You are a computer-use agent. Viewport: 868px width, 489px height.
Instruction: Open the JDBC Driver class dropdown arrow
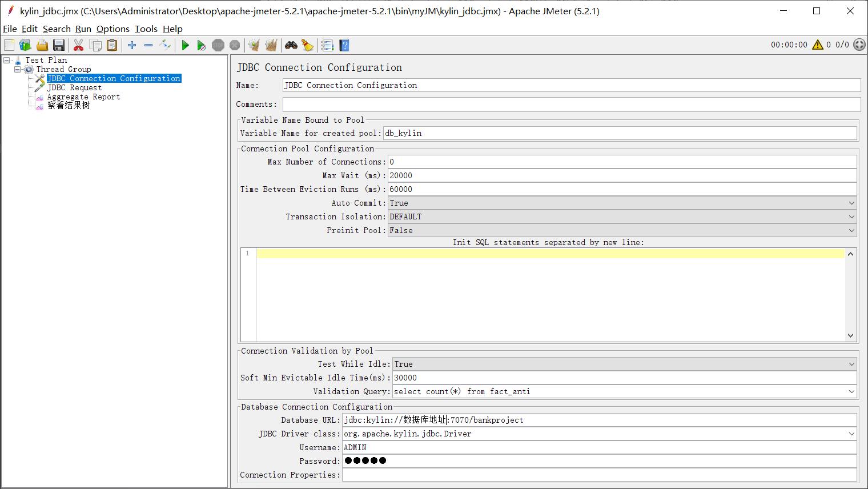(851, 434)
